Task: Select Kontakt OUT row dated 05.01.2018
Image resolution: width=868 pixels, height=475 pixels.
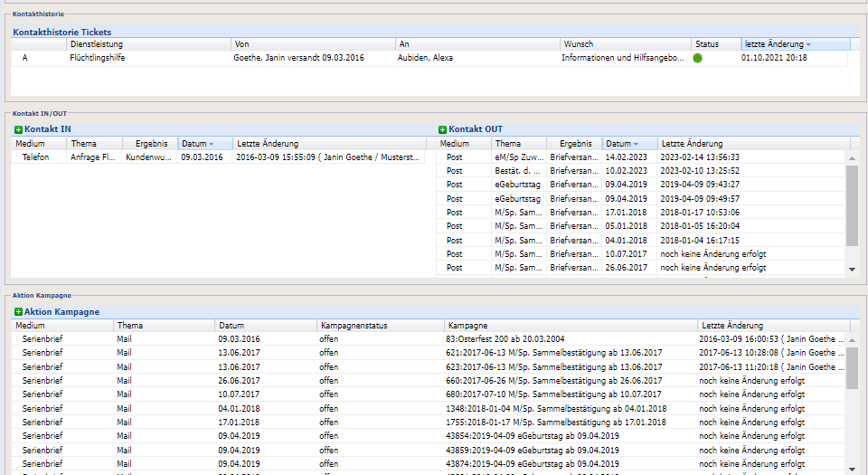Action: (x=640, y=226)
